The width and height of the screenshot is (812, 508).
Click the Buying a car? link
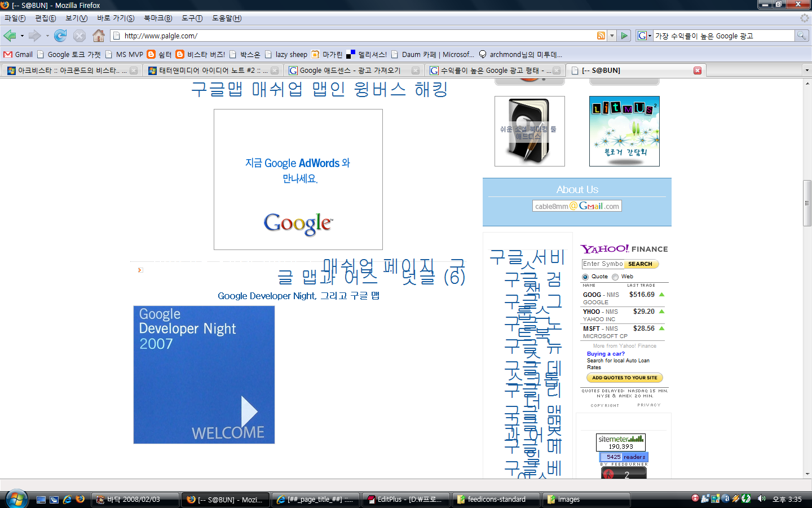[606, 354]
